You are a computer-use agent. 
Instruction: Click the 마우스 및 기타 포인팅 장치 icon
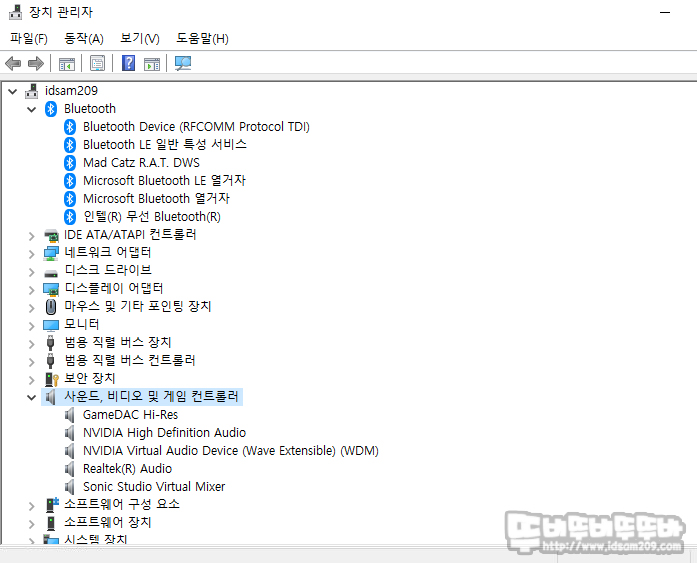pos(51,307)
